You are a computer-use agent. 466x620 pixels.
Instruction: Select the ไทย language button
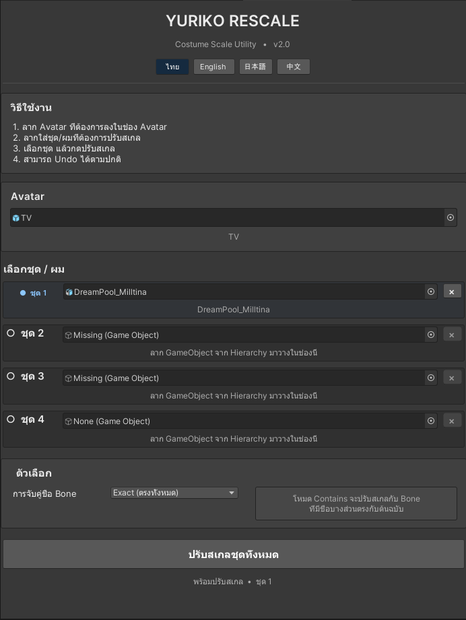(172, 67)
